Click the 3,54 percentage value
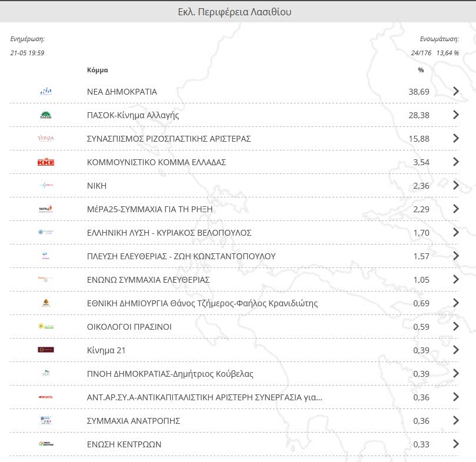Screen dimensions: 476x462 click(421, 162)
